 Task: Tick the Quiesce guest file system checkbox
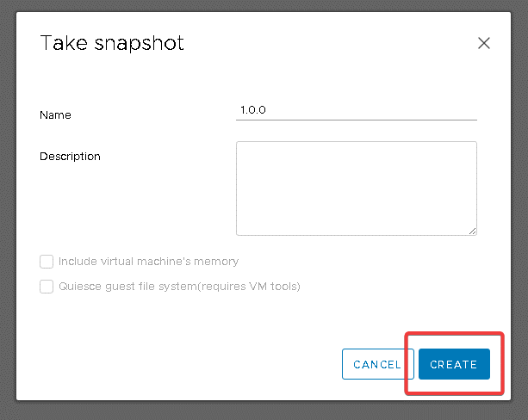[x=47, y=287]
